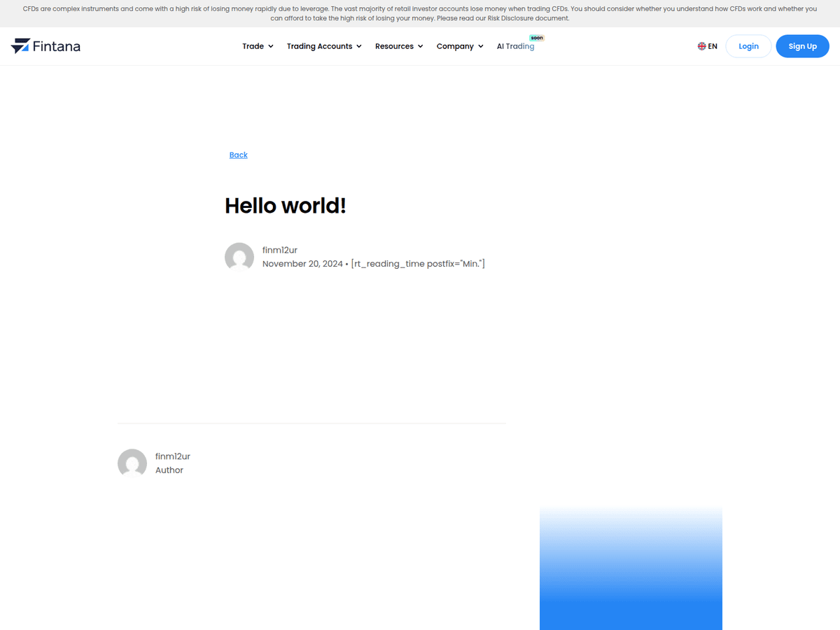The width and height of the screenshot is (840, 630).
Task: Click the CFD risk warning text
Action: (420, 13)
